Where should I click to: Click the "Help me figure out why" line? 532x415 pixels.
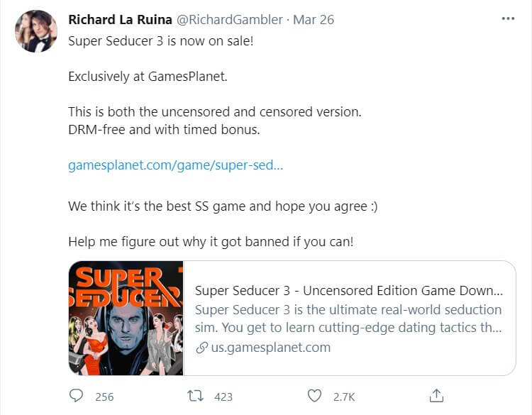(211, 241)
